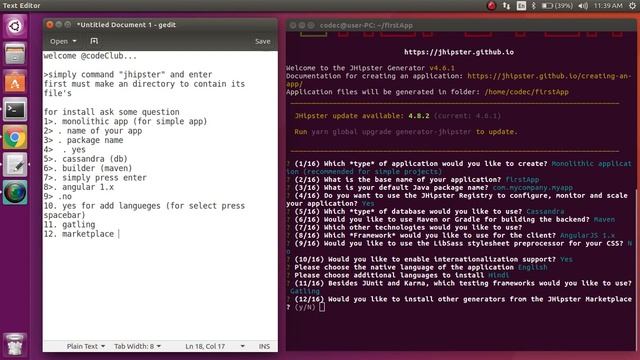Click the '5>. cassandra (db)' line
This screenshot has width=640, height=360.
click(86, 159)
